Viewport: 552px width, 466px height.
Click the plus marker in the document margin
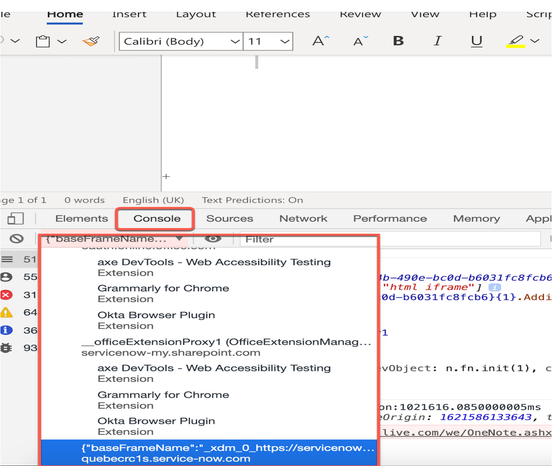pos(167,176)
